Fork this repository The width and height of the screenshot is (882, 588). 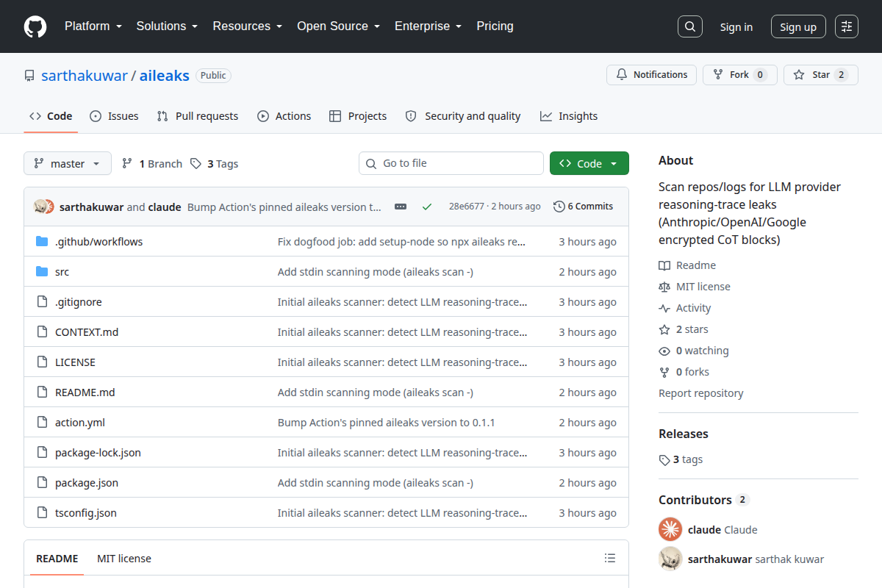tap(739, 75)
